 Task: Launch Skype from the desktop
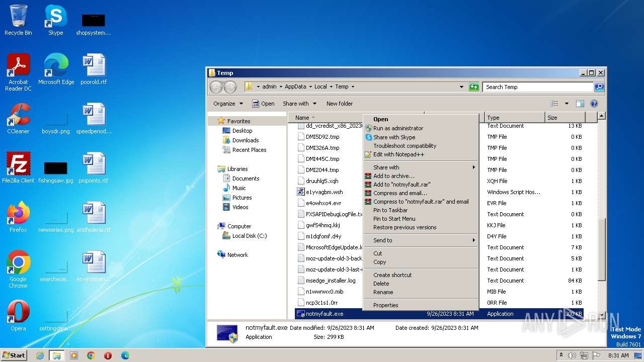pyautogui.click(x=55, y=20)
